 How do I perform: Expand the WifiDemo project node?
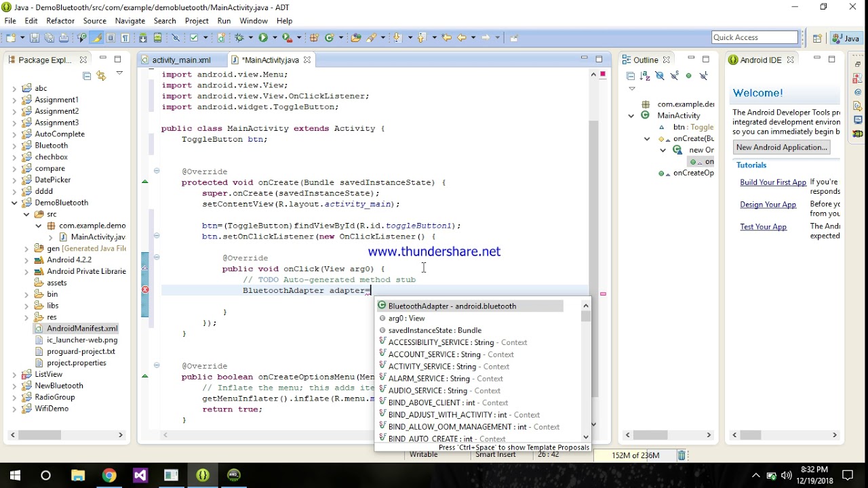point(14,409)
